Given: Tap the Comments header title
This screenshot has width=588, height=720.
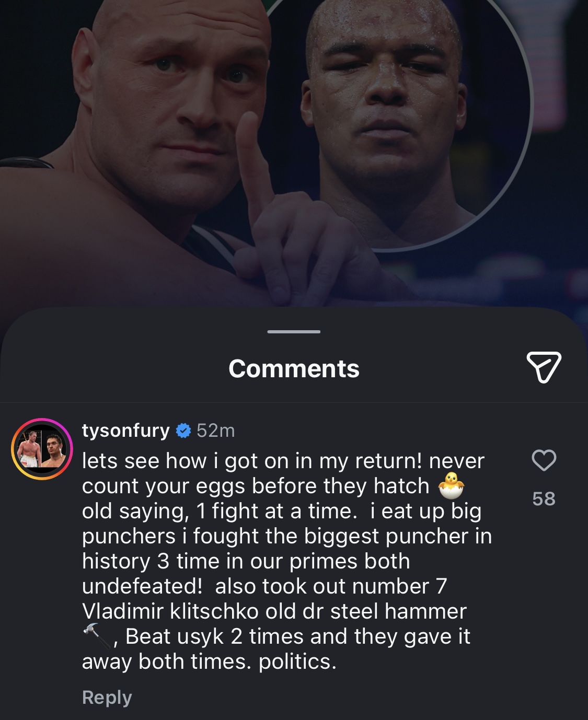Looking at the screenshot, I should pos(294,368).
